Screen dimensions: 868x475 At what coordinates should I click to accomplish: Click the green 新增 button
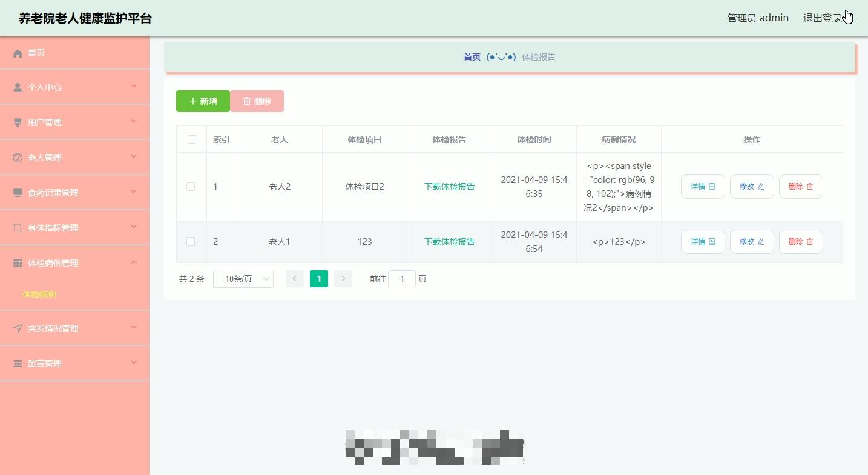pos(203,101)
